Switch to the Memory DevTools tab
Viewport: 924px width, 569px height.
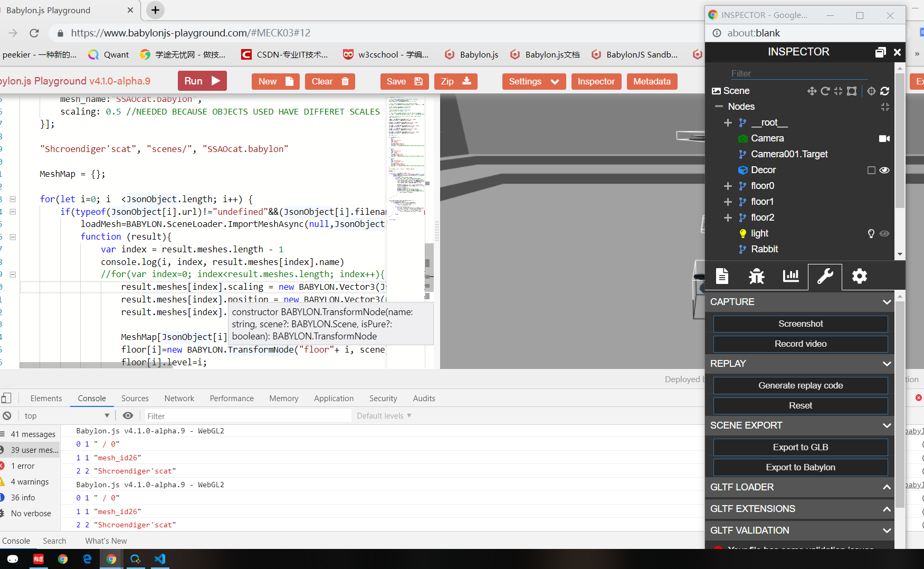(x=284, y=399)
